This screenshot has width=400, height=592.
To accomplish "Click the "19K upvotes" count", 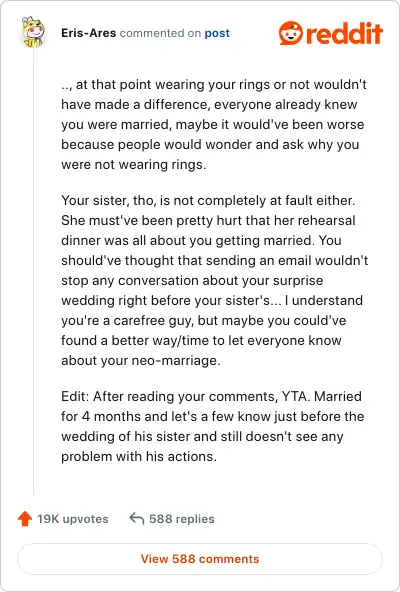I will 73,519.
